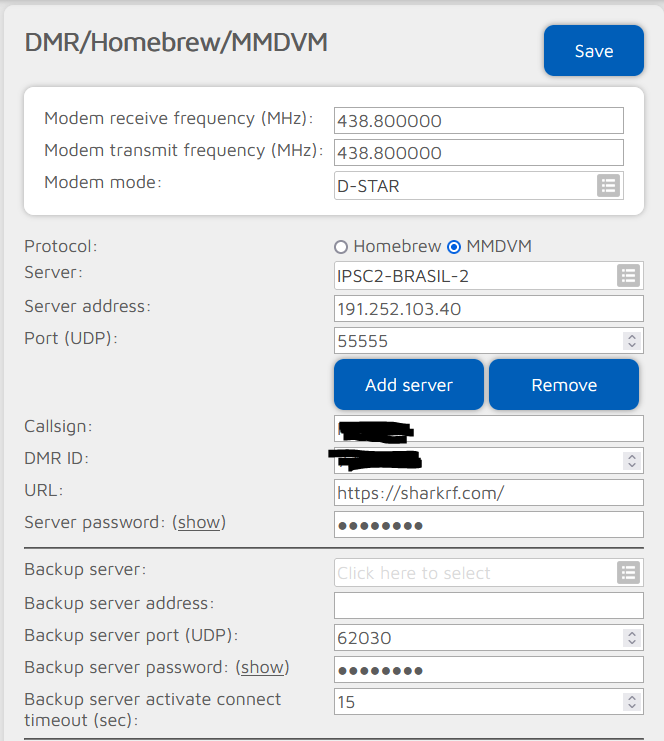Click the URL input field
This screenshot has height=741, width=664.
[x=488, y=492]
